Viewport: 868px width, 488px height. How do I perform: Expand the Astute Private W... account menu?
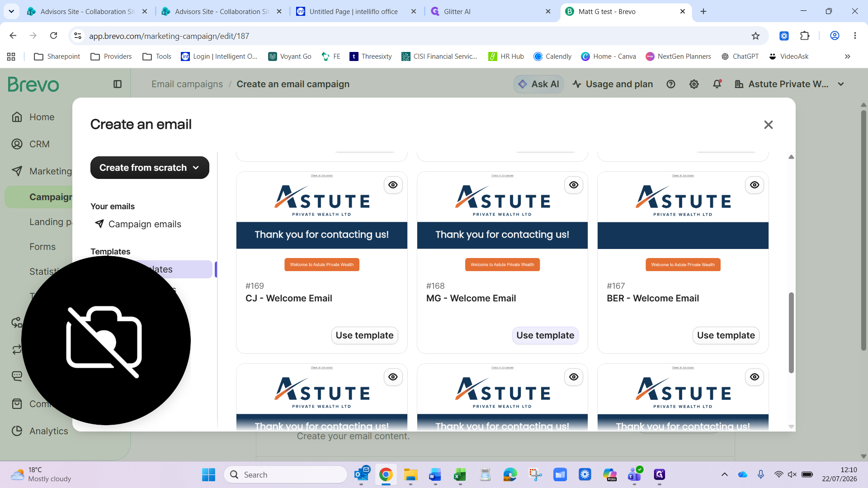point(789,84)
